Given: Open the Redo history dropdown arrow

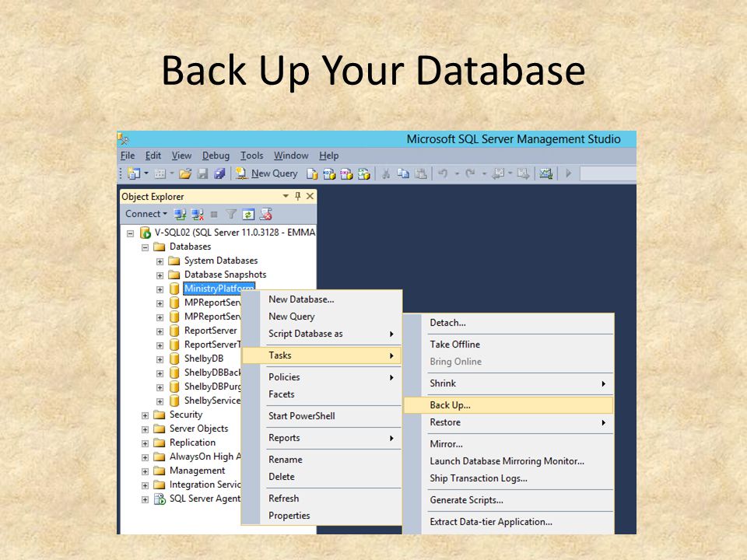Looking at the screenshot, I should 483,173.
